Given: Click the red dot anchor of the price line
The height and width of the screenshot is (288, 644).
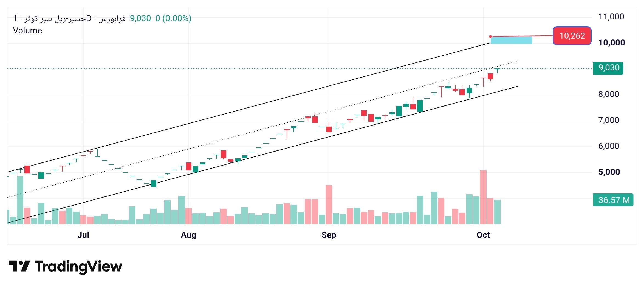Looking at the screenshot, I should coord(490,36).
